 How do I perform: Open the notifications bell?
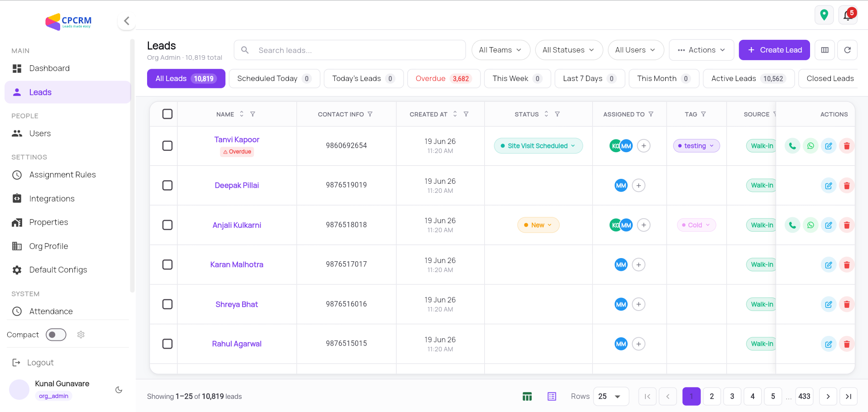click(x=848, y=15)
